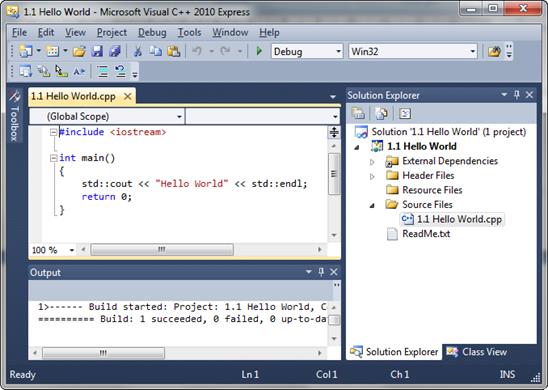Click the Undo arrow icon
This screenshot has height=390, width=548.
[x=196, y=51]
